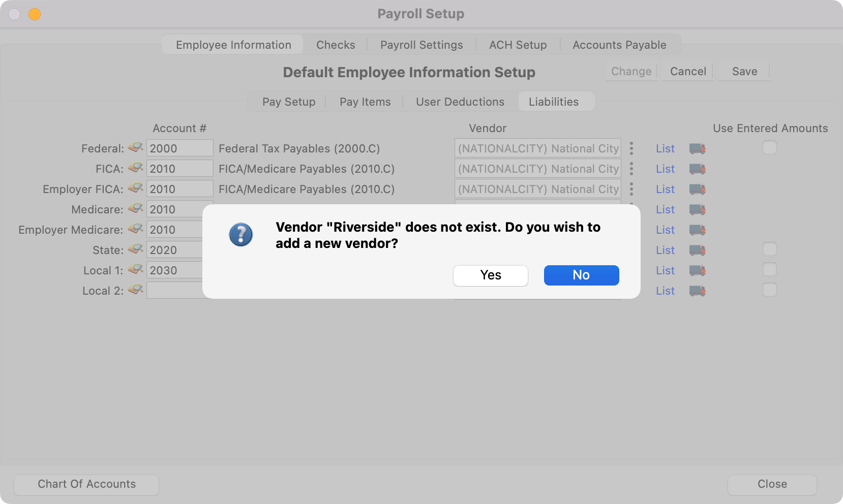Check Use Entered Amounts for Local 1
Image resolution: width=843 pixels, height=504 pixels.
click(x=769, y=270)
